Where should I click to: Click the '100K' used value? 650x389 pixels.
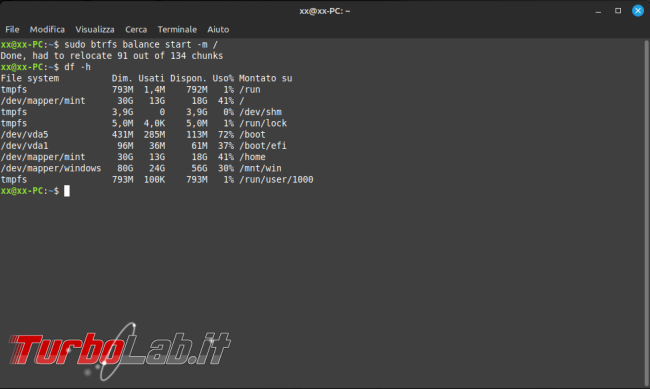pyautogui.click(x=154, y=180)
